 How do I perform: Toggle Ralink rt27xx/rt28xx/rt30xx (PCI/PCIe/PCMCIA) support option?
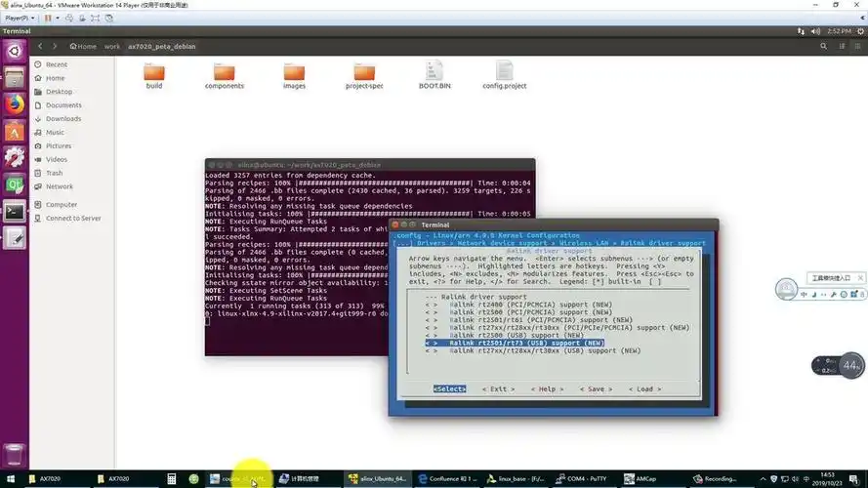[558, 328]
